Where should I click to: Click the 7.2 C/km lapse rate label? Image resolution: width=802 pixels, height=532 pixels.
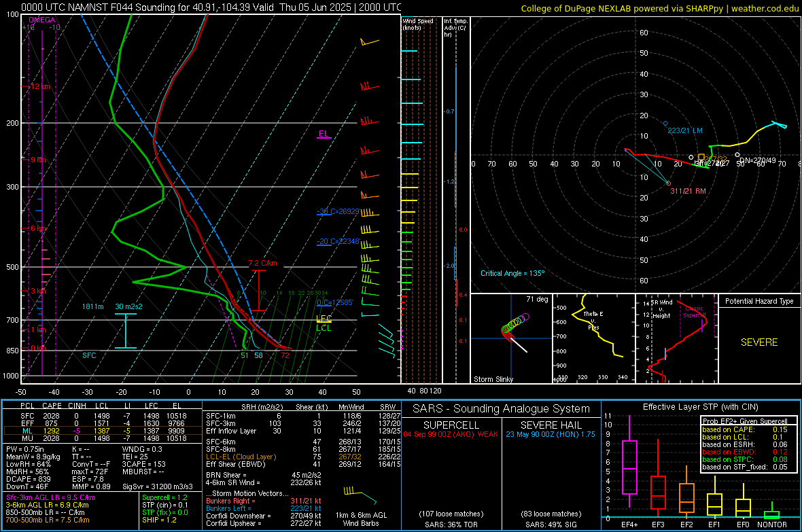point(262,263)
